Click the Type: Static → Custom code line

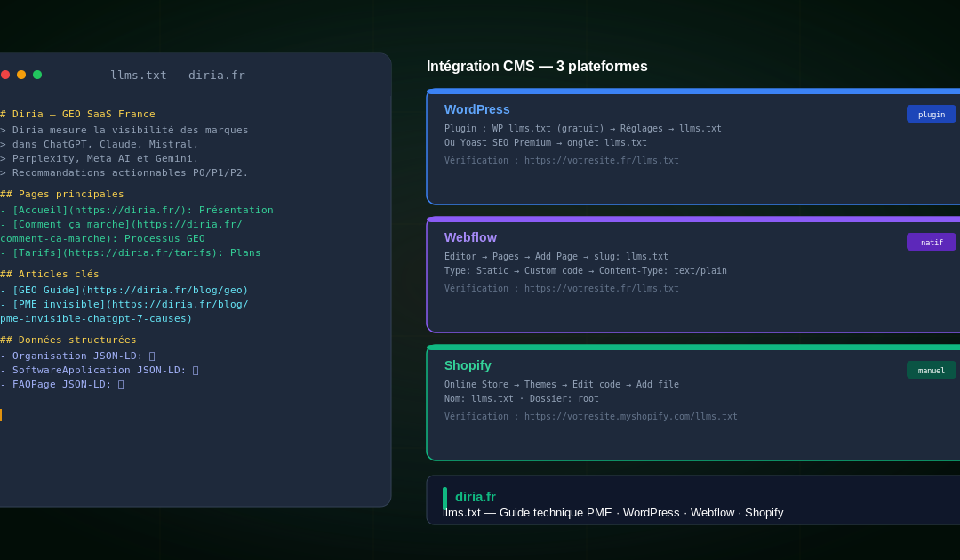click(585, 270)
